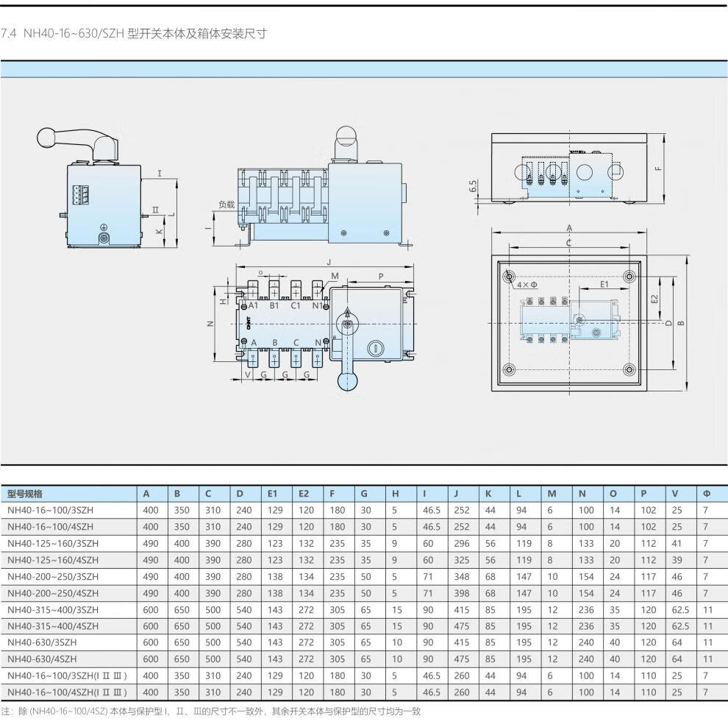Click the Φ column header in the table
The image size is (728, 724).
point(706,494)
